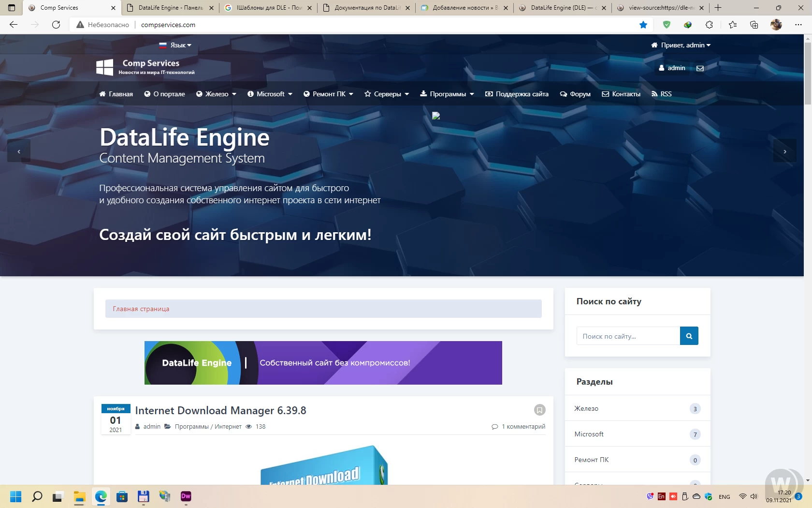
Task: Click the Поиск по сайту input field
Action: (628, 336)
